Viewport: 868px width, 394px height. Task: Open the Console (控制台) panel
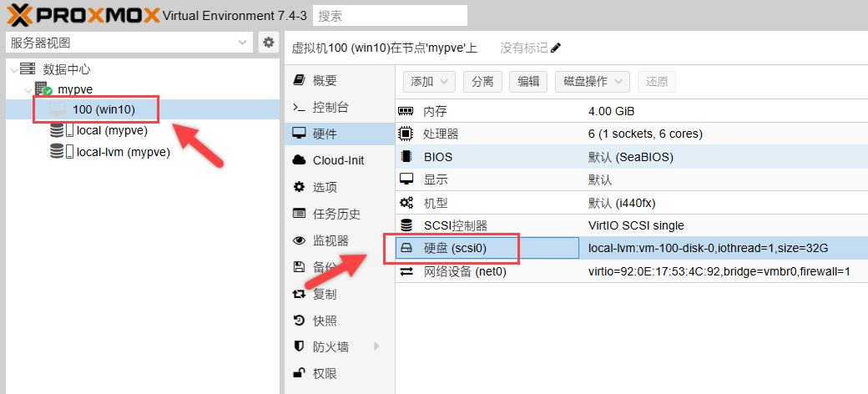click(x=330, y=108)
